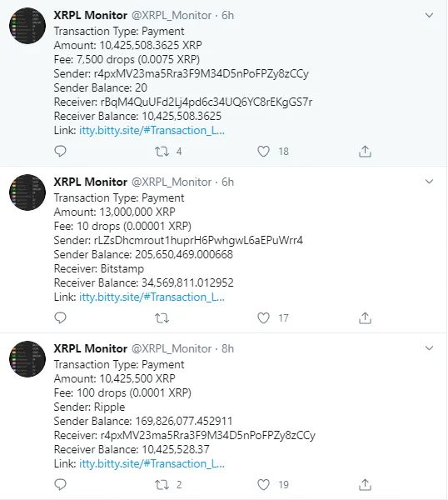Retweet the tweet with 4 retweets
The image size is (448, 500).
click(162, 152)
